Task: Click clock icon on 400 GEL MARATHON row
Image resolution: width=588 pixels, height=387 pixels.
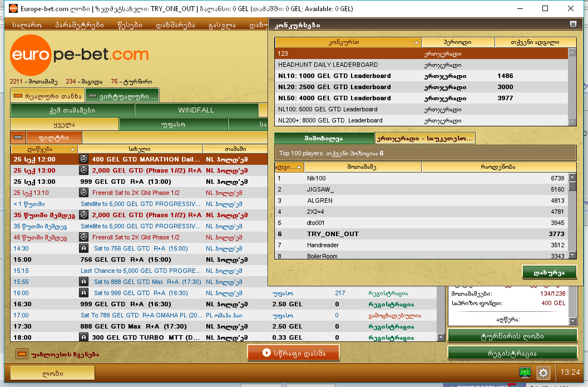Action: [x=83, y=159]
